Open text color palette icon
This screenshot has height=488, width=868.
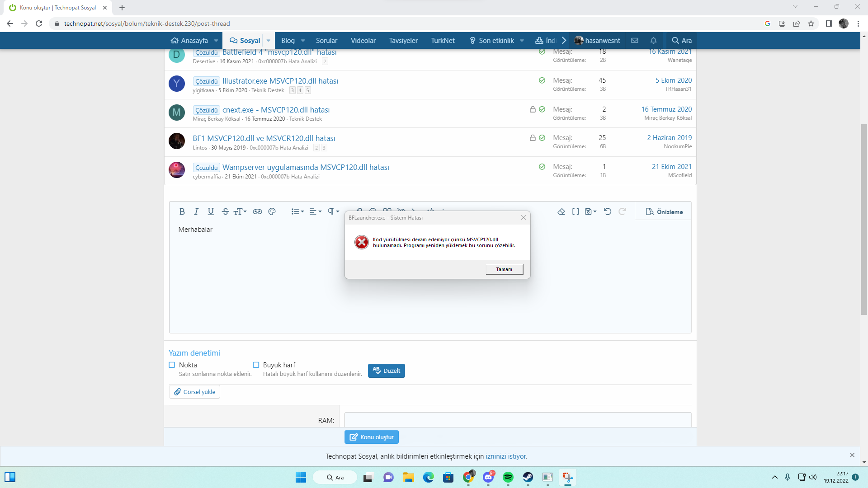[x=272, y=211]
